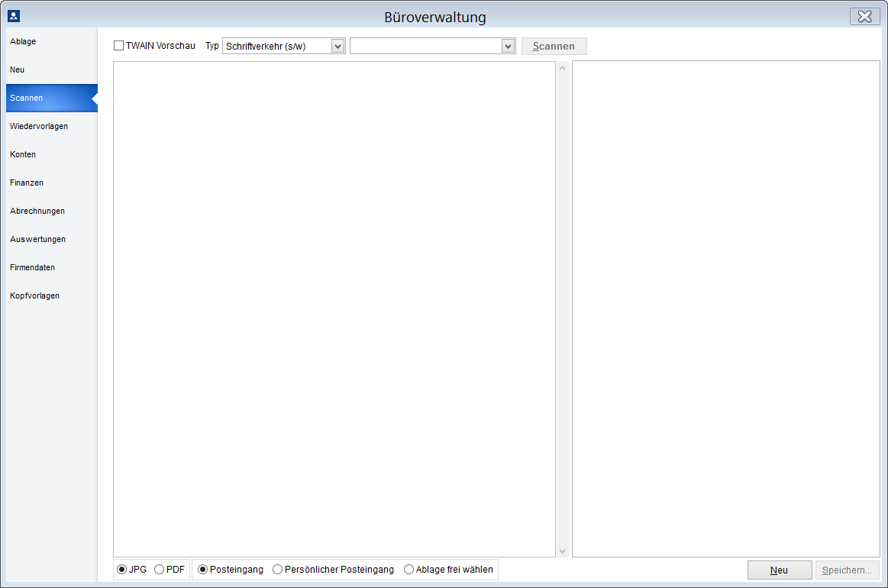The image size is (888, 588).
Task: Select the Posteingang radio option
Action: click(x=203, y=570)
